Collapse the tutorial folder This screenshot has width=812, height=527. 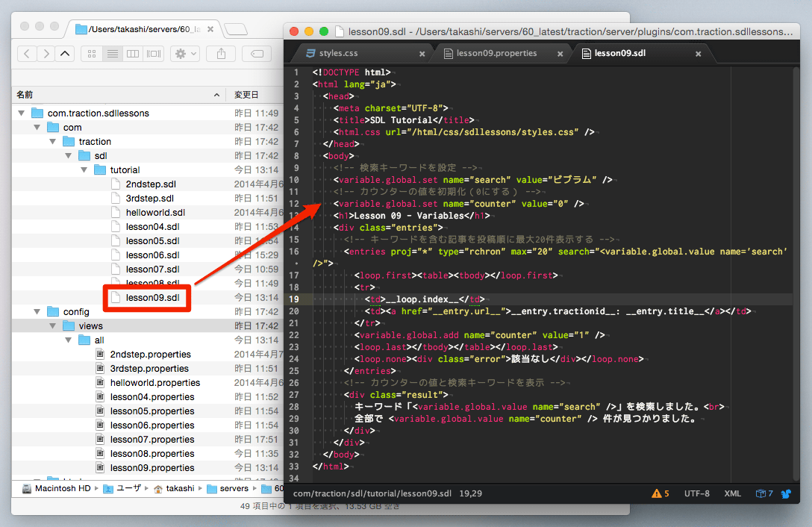pyautogui.click(x=83, y=170)
